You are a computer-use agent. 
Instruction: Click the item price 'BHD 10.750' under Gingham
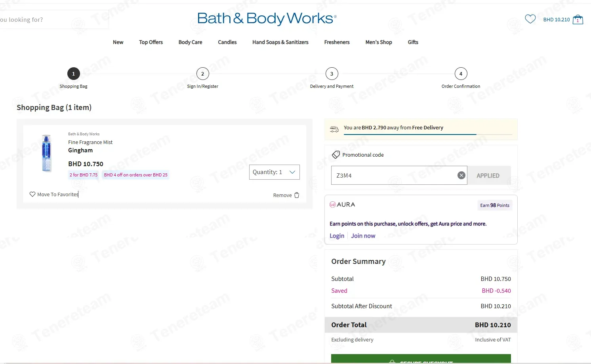click(86, 164)
